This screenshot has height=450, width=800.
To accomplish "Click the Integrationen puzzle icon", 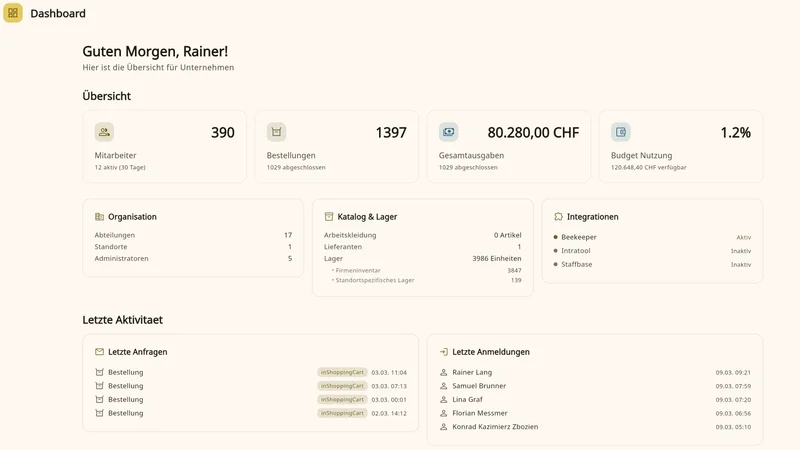I will coord(558,217).
